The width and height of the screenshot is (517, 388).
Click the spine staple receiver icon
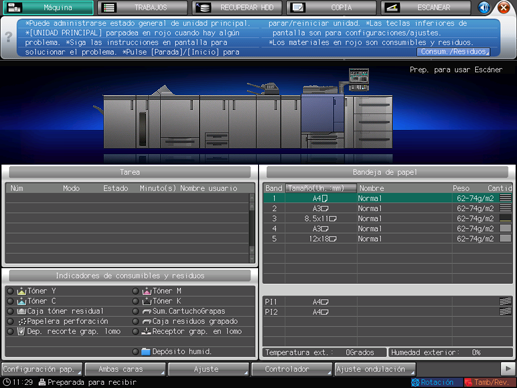click(x=147, y=331)
